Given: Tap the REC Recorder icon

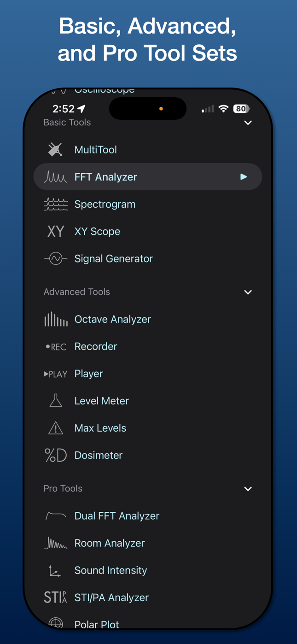Looking at the screenshot, I should click(x=55, y=346).
